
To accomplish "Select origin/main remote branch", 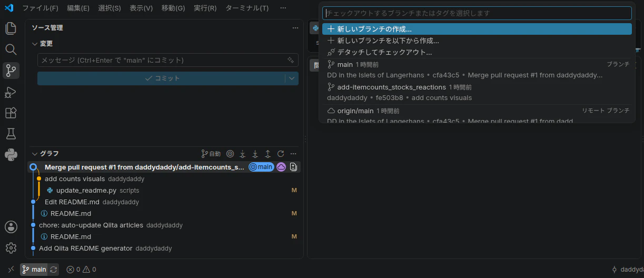I will click(477, 114).
